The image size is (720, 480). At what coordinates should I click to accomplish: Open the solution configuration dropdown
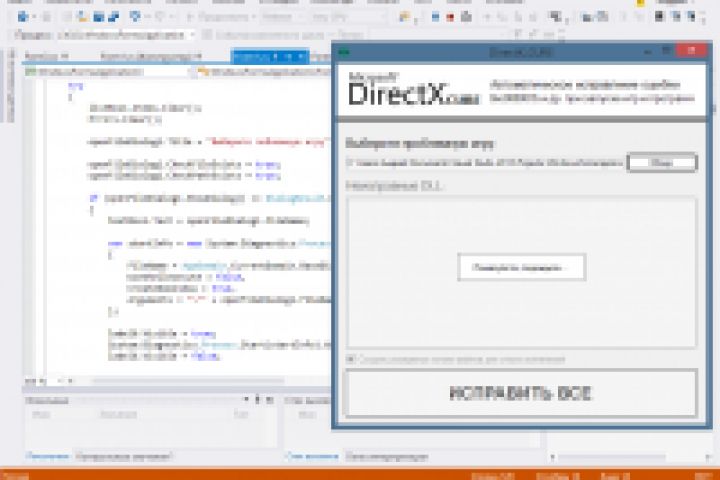pyautogui.click(x=281, y=17)
